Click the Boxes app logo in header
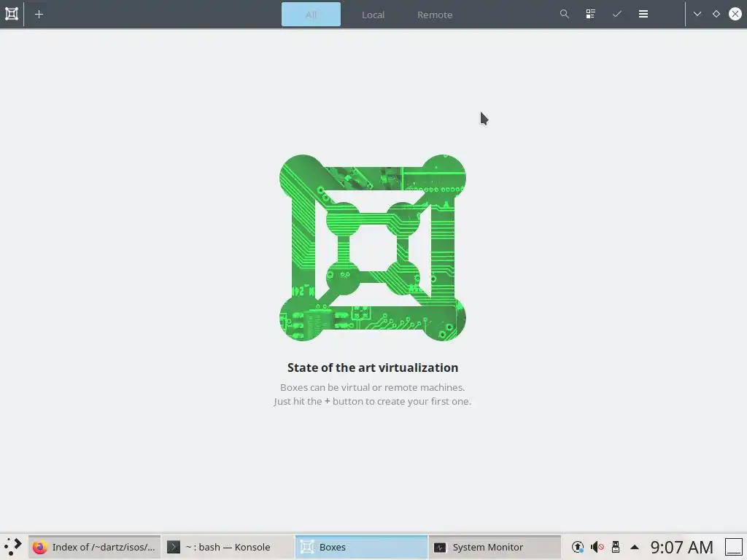 pos(12,14)
